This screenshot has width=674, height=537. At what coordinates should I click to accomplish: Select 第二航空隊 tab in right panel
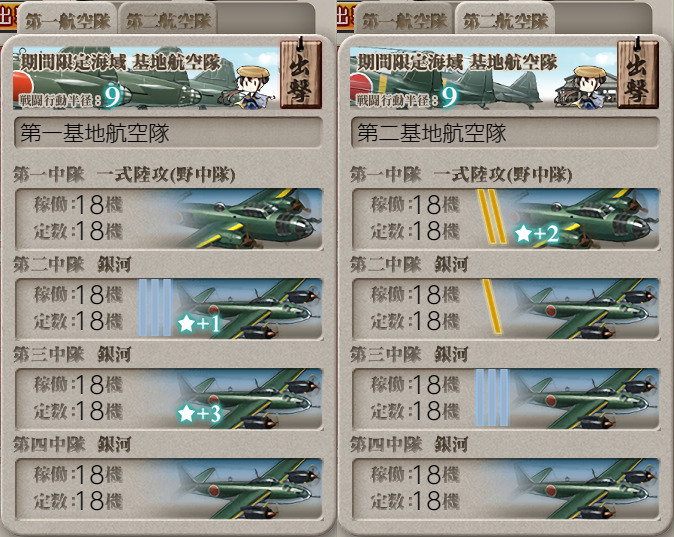pyautogui.click(x=506, y=21)
